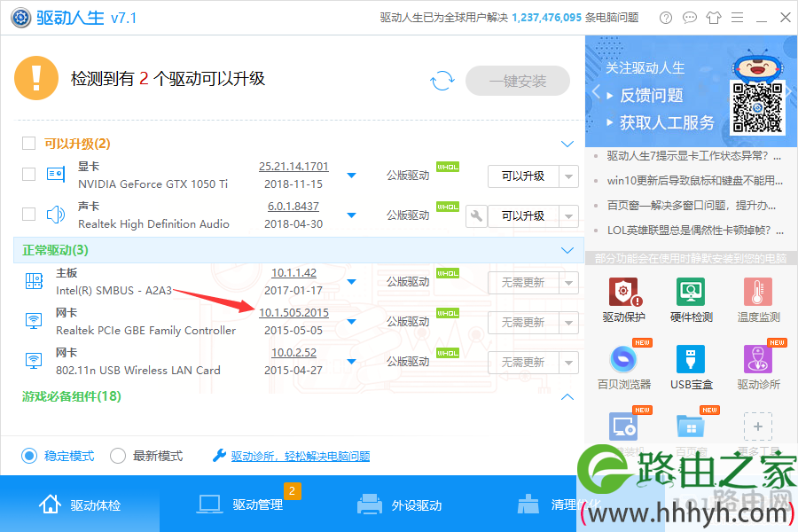Click 无需更新 button for Realtek PCIe card
798x532 pixels.
coord(523,323)
